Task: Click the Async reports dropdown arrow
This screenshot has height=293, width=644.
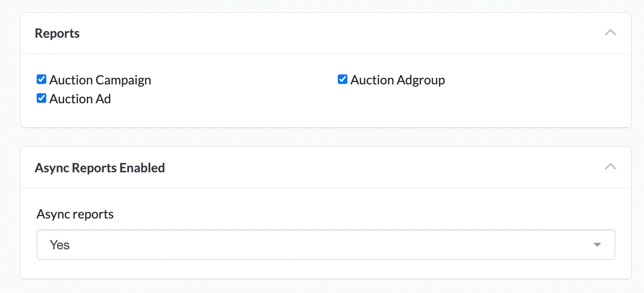Action: coord(597,245)
